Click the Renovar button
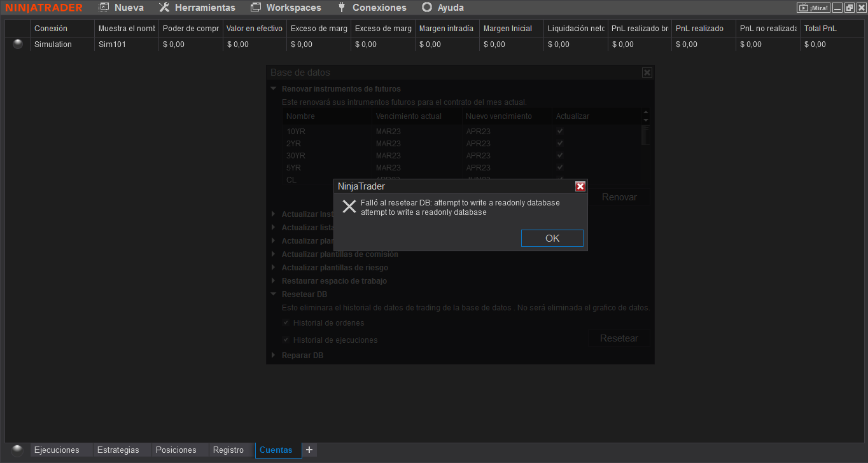868x463 pixels. tap(619, 197)
